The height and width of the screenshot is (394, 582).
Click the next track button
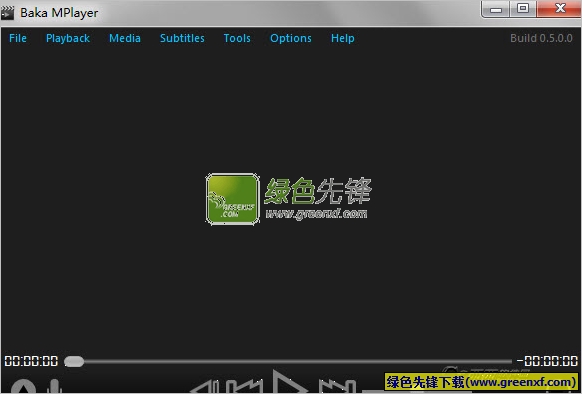[337, 386]
